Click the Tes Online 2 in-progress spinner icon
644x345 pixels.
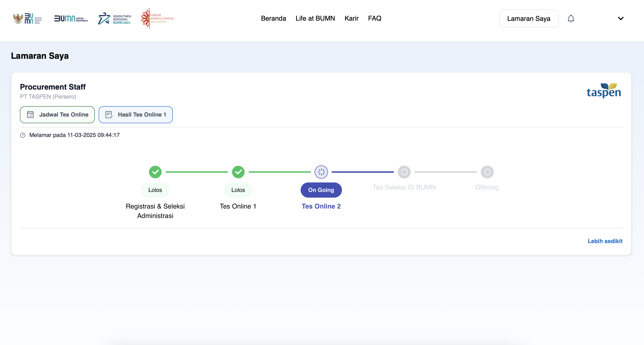[x=321, y=172]
